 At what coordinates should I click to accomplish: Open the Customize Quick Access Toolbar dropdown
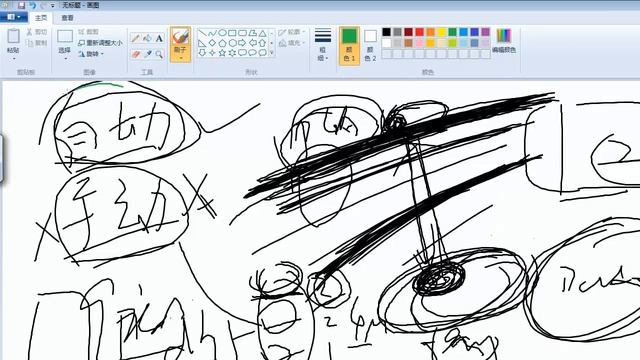[x=53, y=6]
